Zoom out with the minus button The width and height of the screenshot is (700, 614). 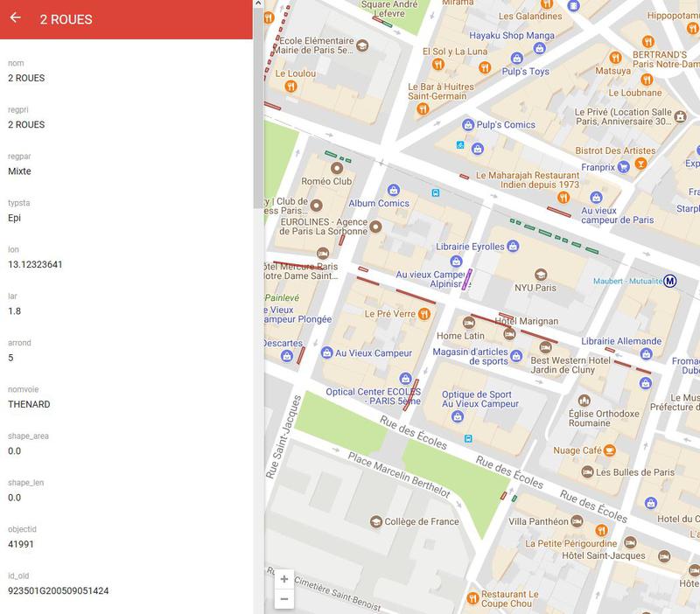283,599
